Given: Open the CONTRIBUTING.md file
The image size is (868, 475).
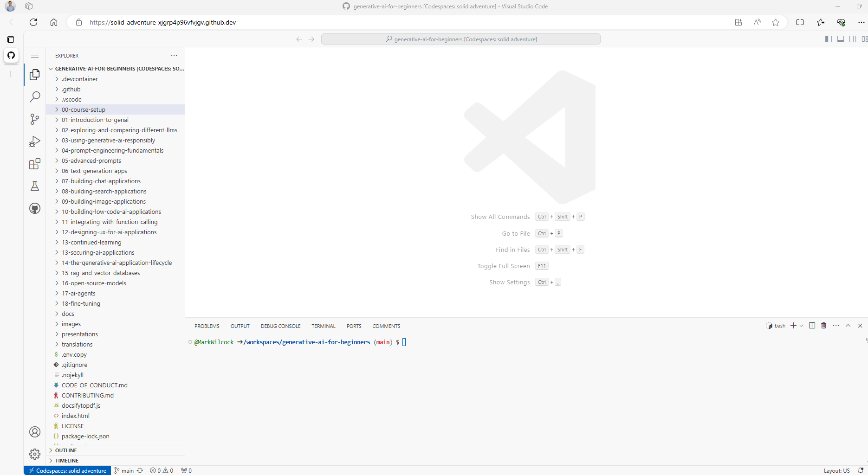Looking at the screenshot, I should 88,396.
